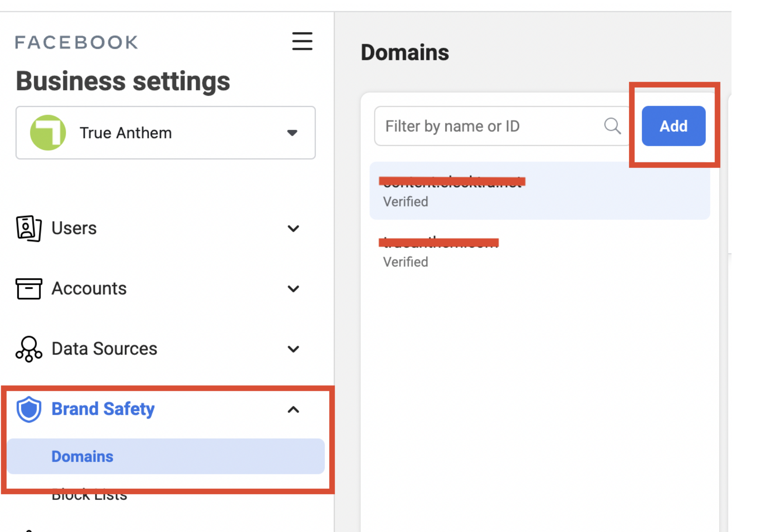Screen dimensions: 768x532
Task: Open the Accounts menu item
Action: coord(89,289)
